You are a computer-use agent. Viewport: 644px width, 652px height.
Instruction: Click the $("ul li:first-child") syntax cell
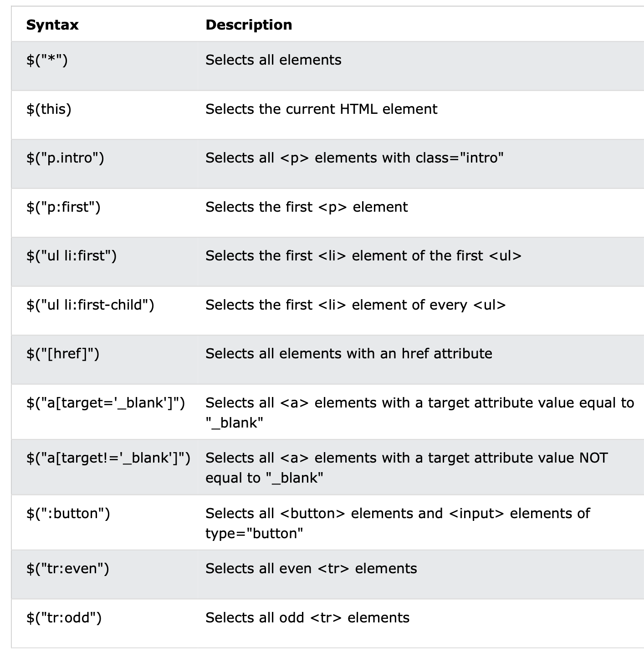tap(90, 305)
